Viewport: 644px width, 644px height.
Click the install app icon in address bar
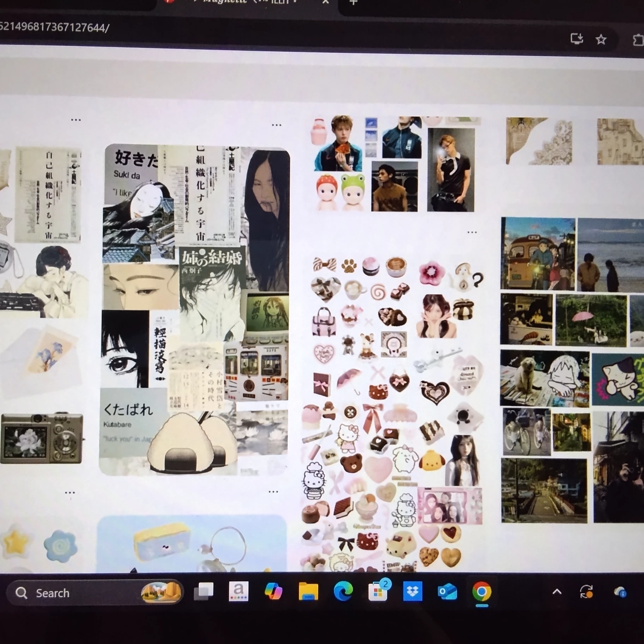tap(577, 39)
